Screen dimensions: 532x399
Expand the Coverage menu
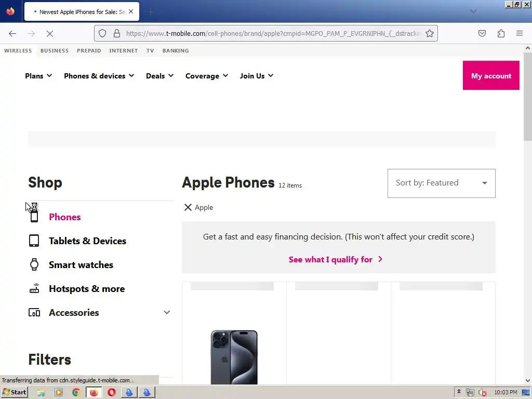(x=207, y=76)
